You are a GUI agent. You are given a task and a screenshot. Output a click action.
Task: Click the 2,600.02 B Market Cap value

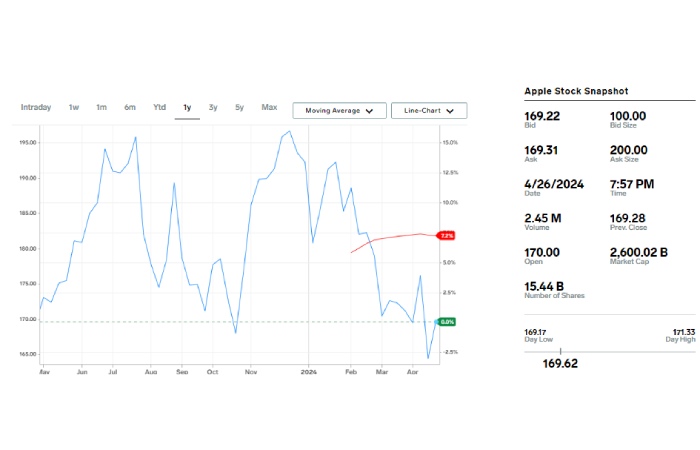[639, 252]
